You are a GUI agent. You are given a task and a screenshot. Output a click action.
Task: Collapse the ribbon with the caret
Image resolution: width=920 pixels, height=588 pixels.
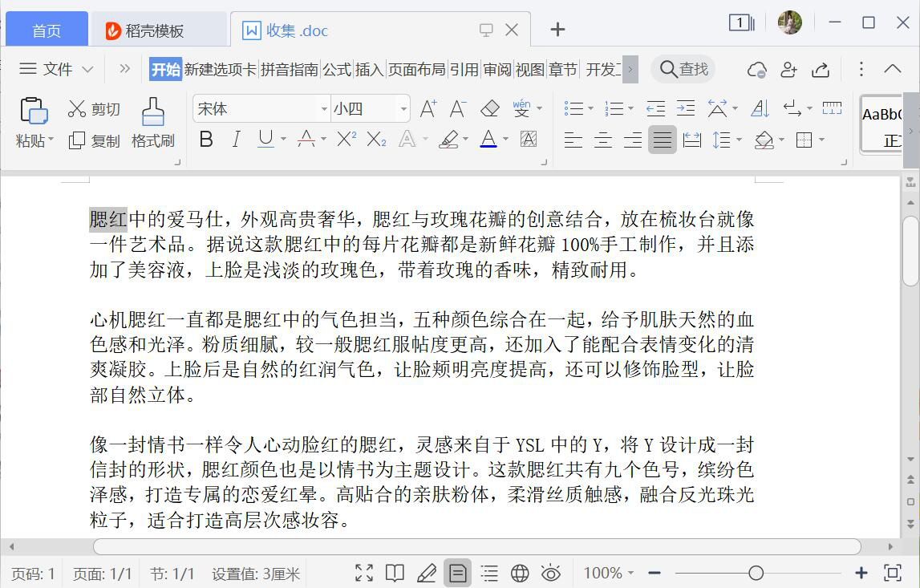[893, 69]
